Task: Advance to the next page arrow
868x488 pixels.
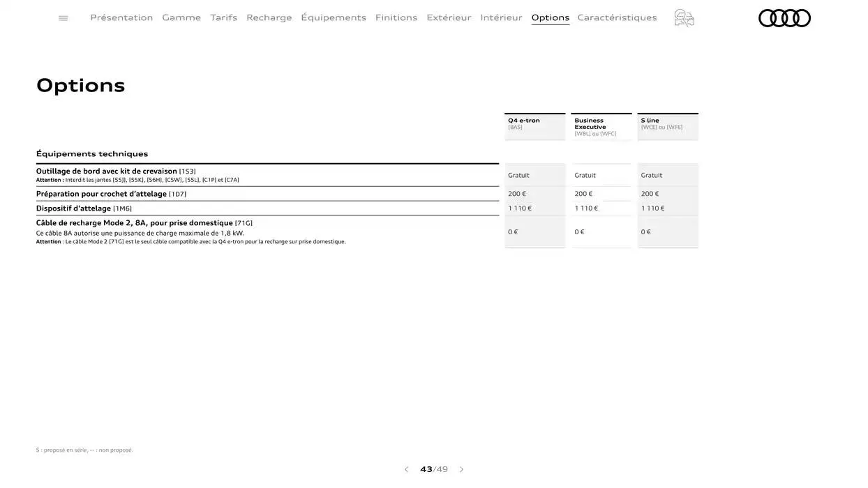Action: point(461,468)
